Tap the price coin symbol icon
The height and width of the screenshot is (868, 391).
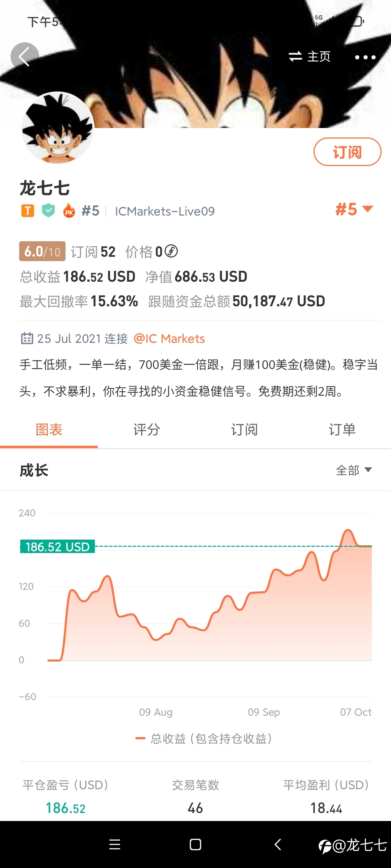(x=171, y=251)
